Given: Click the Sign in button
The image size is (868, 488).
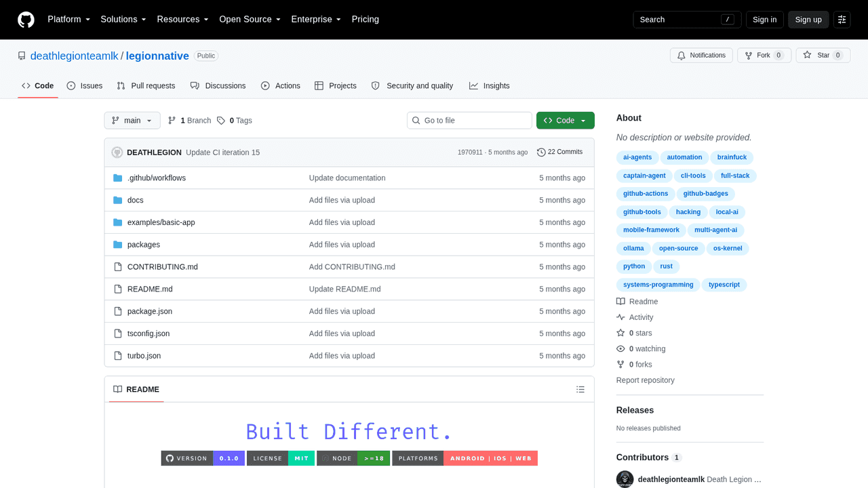Looking at the screenshot, I should tap(765, 20).
